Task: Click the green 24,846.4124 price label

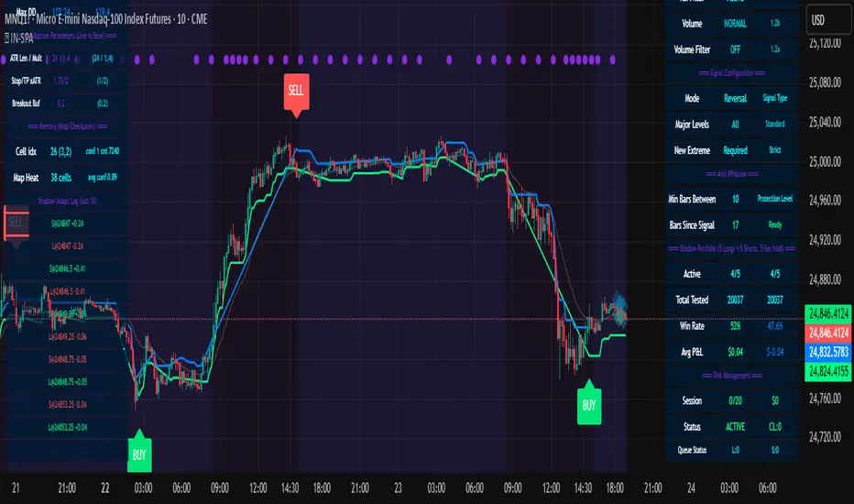Action: tap(828, 313)
